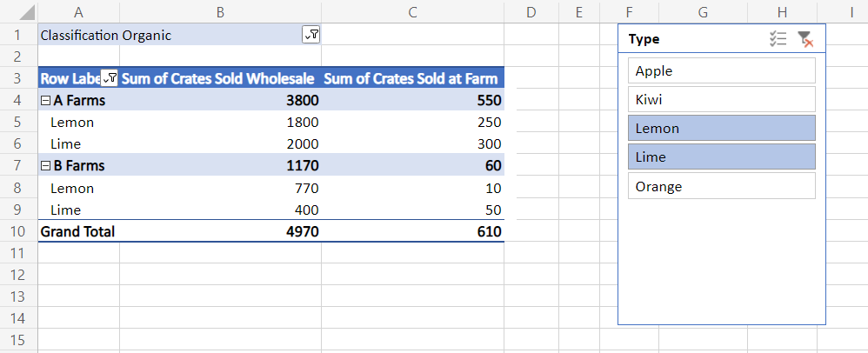The height and width of the screenshot is (353, 868).
Task: Choose Orange in the Type slicer
Action: point(721,186)
